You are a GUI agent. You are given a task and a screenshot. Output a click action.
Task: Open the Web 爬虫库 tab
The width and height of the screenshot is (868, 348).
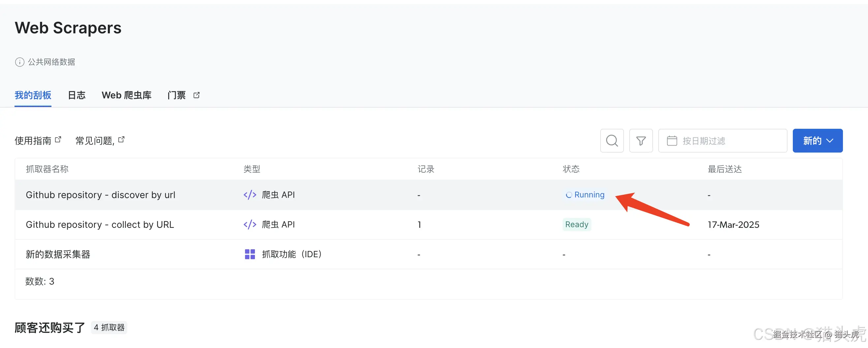click(x=126, y=95)
